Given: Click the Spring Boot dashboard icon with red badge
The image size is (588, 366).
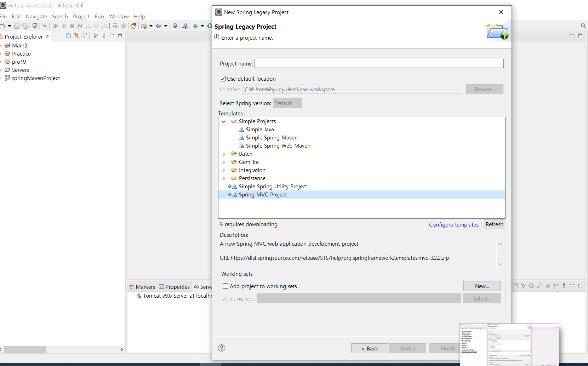Looking at the screenshot, I should point(134,26).
